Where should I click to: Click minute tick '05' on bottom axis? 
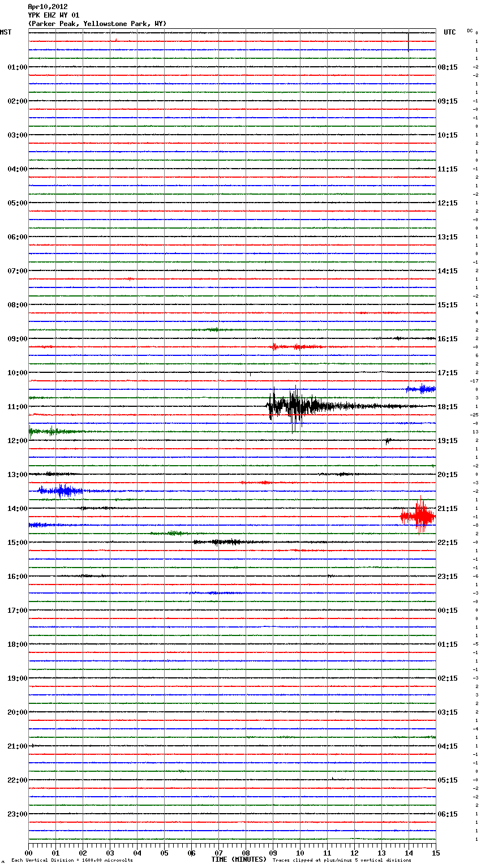pyautogui.click(x=164, y=853)
